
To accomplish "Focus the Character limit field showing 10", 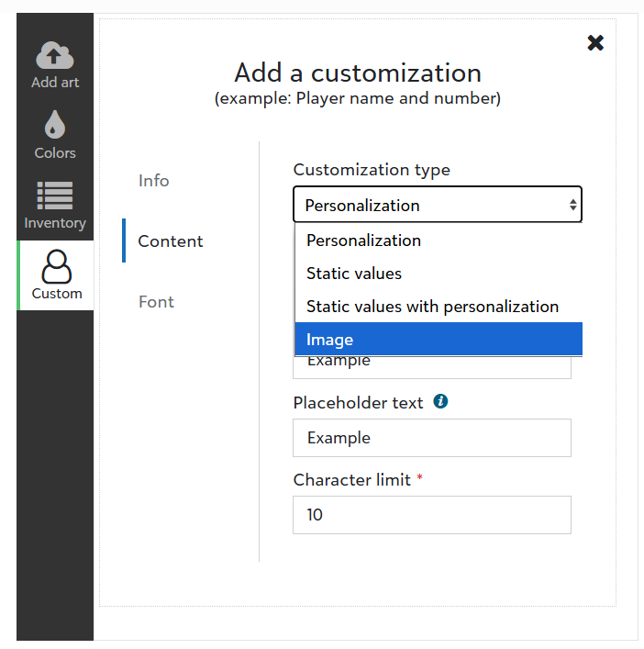I will tap(431, 515).
